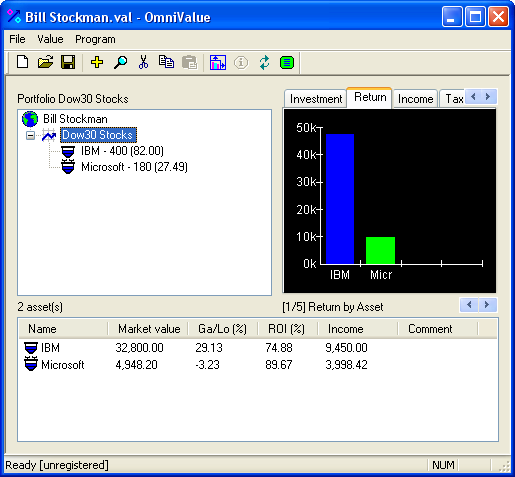
Task: Click the gain/loss value -3.23
Action: (207, 365)
